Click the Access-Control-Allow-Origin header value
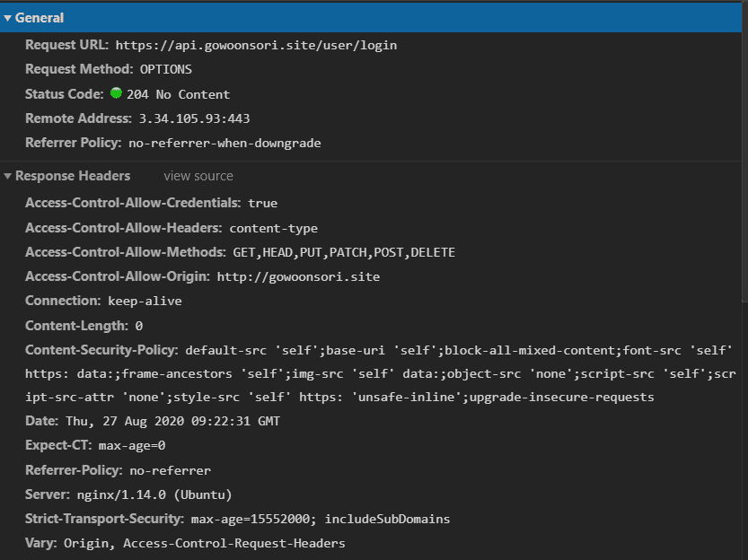748x560 pixels. [298, 276]
